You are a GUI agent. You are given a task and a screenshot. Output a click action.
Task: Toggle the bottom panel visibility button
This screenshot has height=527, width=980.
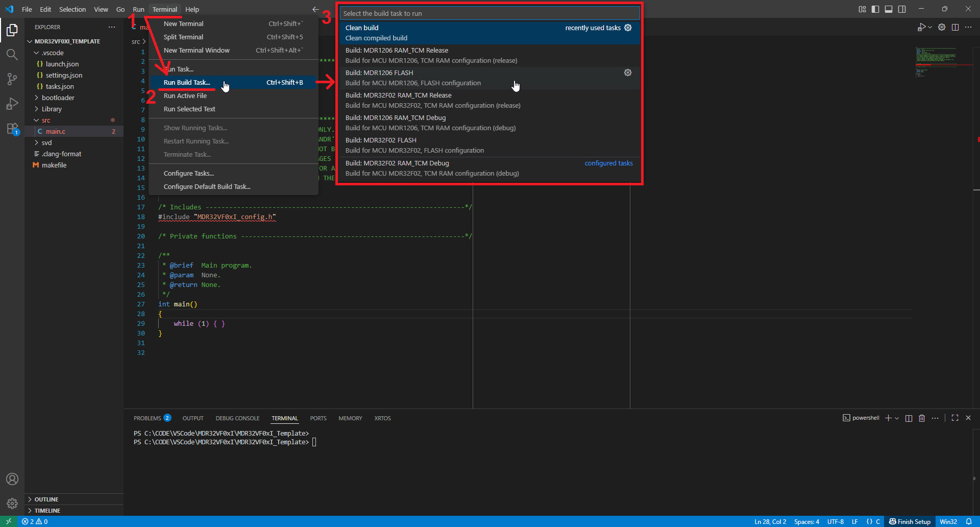click(889, 9)
